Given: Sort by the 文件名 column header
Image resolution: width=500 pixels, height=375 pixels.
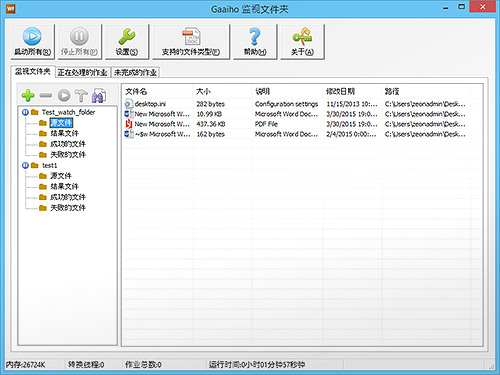Looking at the screenshot, I should click(x=157, y=91).
